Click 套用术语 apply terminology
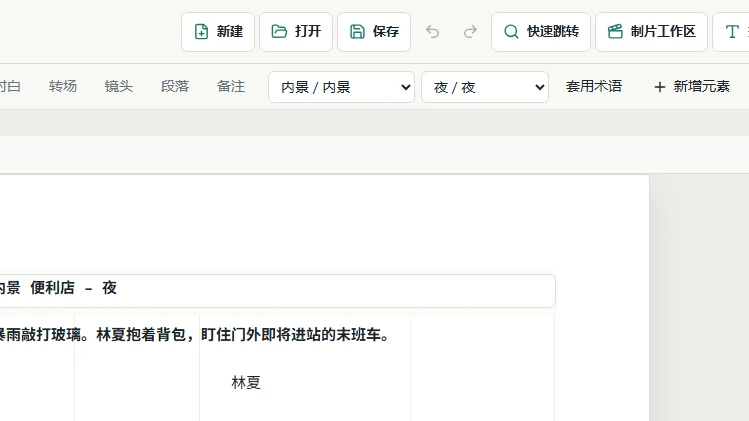This screenshot has width=749, height=421. click(x=594, y=86)
